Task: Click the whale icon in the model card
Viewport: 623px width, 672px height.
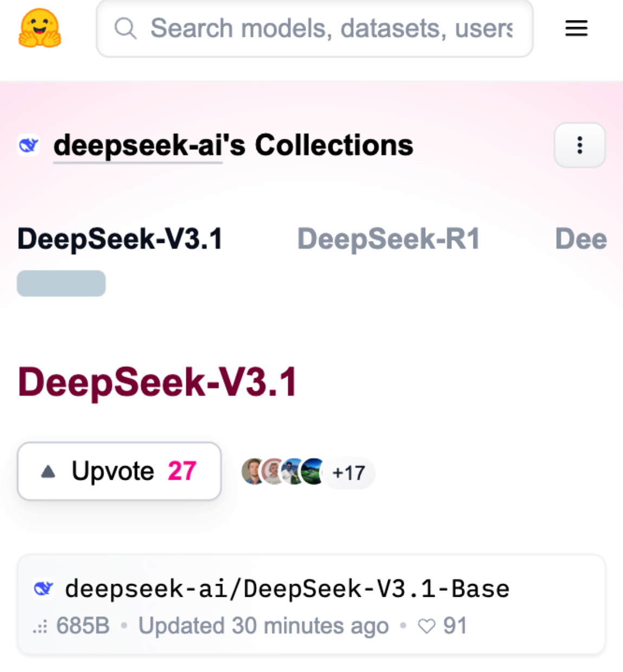Action: tap(43, 589)
